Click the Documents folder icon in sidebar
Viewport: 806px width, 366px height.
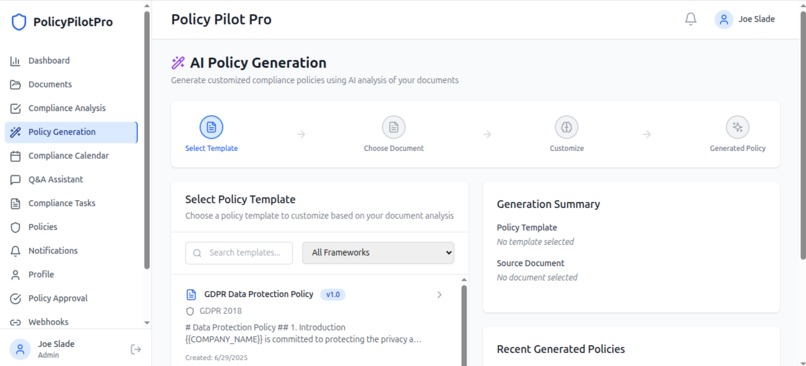point(15,85)
